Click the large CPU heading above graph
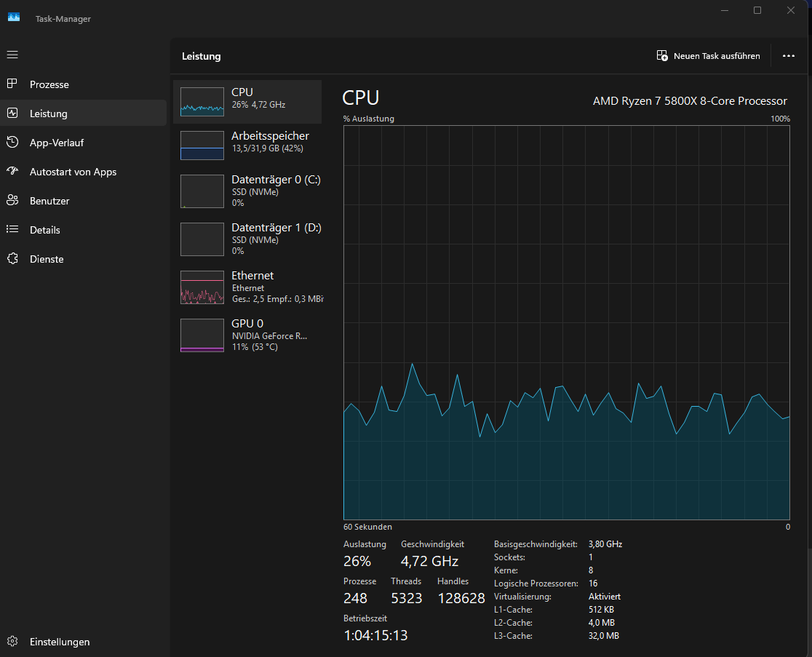This screenshot has width=812, height=657. pyautogui.click(x=361, y=97)
